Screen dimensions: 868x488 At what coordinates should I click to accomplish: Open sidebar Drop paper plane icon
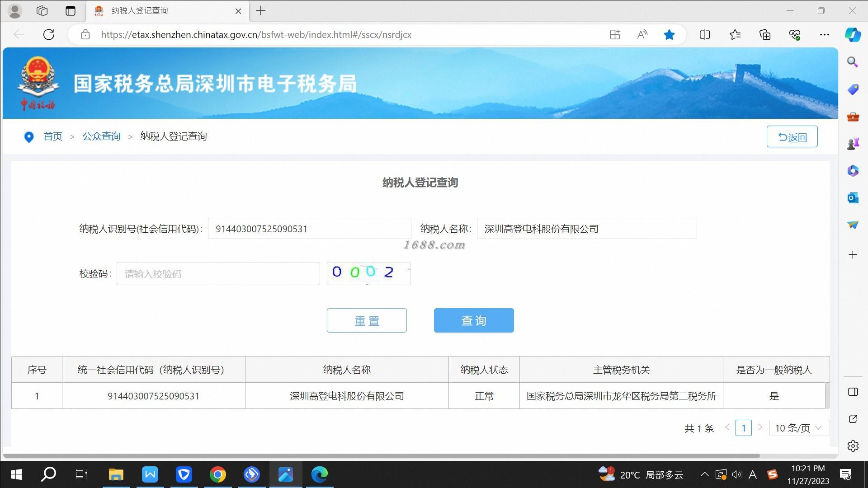point(853,225)
